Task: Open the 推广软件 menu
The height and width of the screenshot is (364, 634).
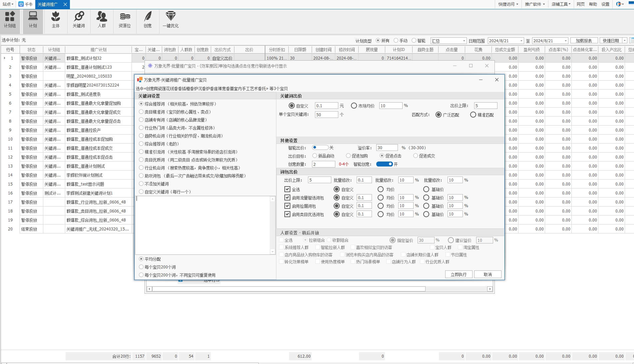Action: pos(535,4)
